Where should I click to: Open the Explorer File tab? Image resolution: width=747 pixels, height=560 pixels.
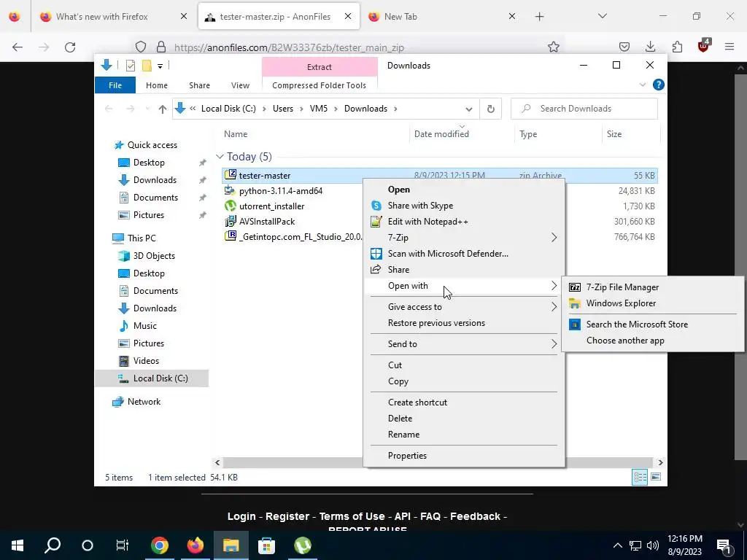click(x=115, y=85)
